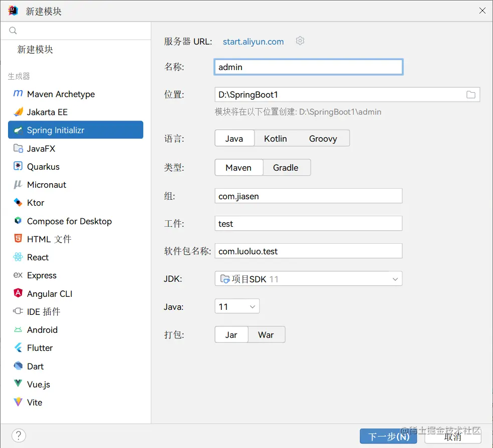
Task: Focus the 名称 field containing admin
Action: point(309,67)
